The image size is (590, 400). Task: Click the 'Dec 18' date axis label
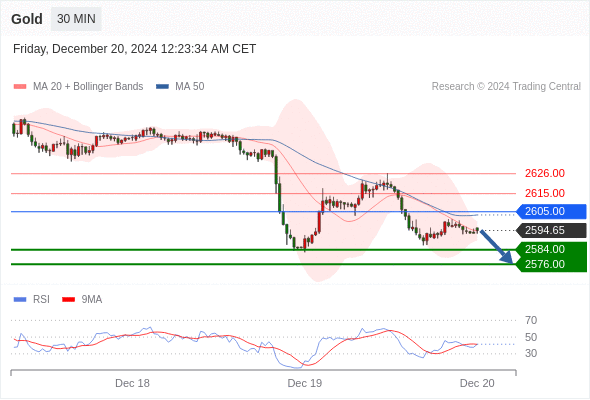[x=132, y=383]
